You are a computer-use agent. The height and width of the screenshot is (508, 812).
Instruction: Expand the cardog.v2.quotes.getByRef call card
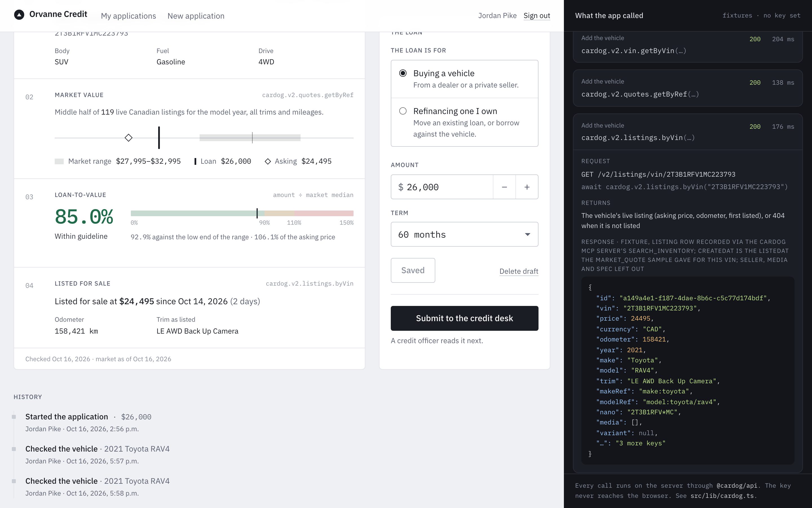tap(687, 88)
